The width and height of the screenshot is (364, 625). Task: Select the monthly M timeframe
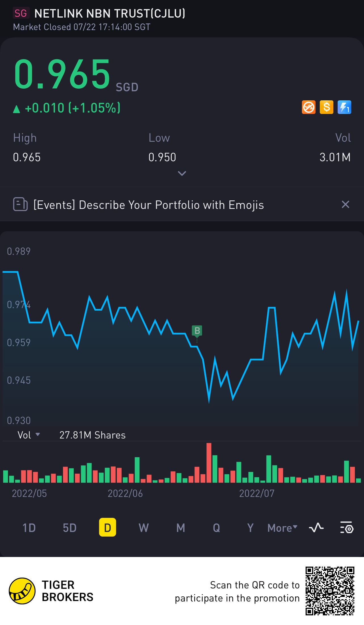181,528
